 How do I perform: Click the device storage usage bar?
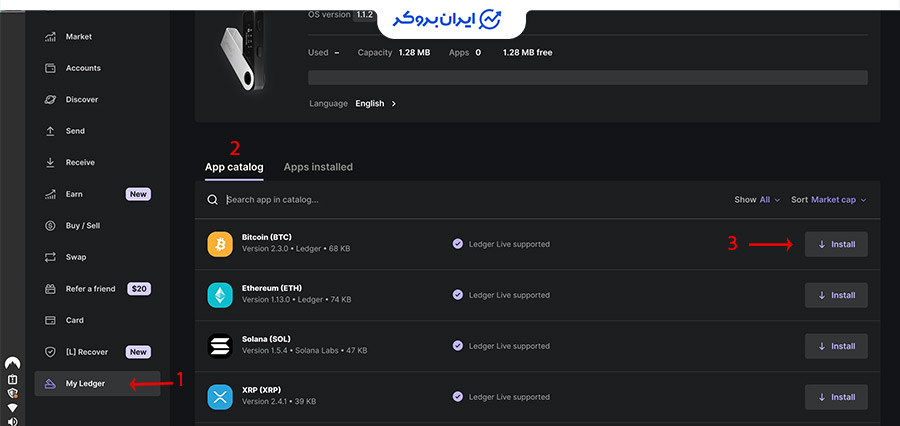pyautogui.click(x=588, y=78)
